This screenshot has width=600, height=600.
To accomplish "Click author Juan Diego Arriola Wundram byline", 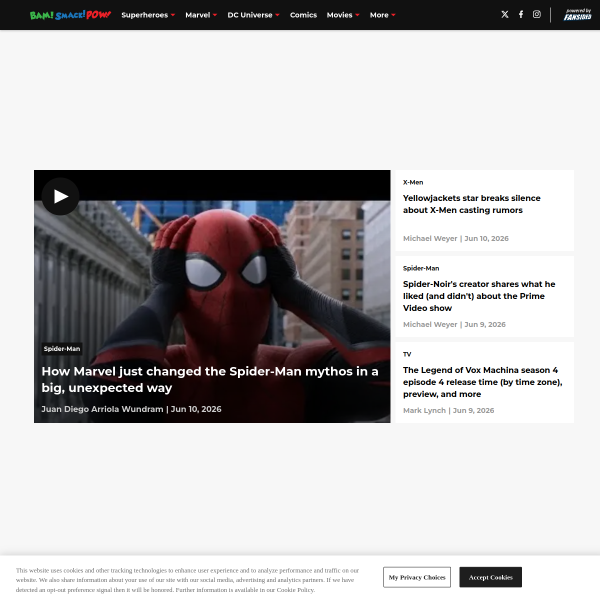I will click(x=102, y=409).
